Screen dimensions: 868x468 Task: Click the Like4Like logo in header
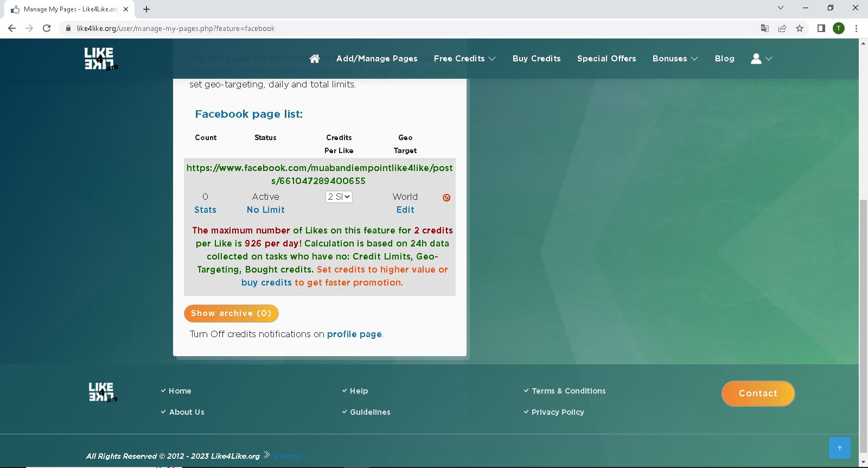point(101,59)
